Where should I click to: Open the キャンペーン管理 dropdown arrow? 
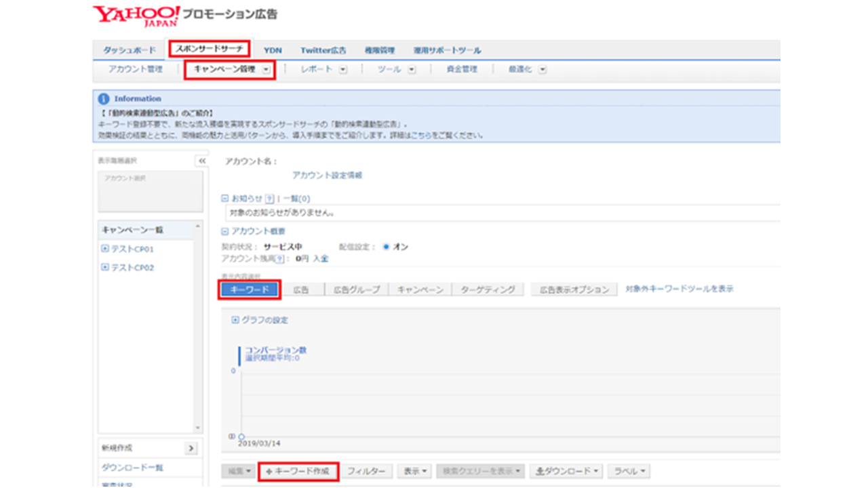pyautogui.click(x=266, y=69)
